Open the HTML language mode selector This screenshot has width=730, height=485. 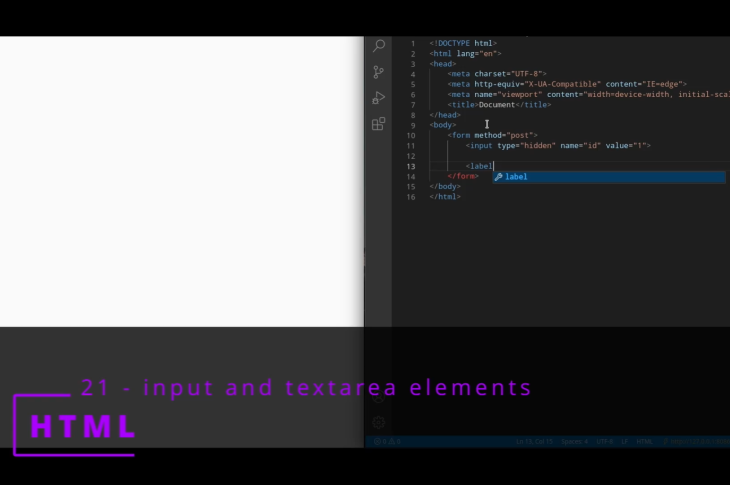pos(644,441)
